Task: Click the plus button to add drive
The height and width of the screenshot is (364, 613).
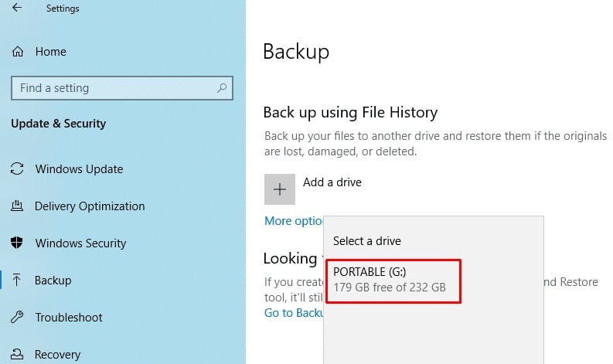Action: point(280,189)
